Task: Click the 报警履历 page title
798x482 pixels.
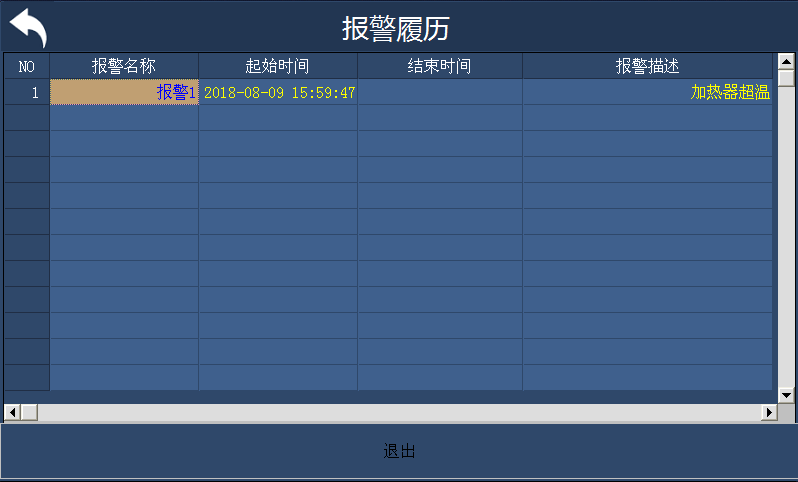Action: [x=396, y=28]
